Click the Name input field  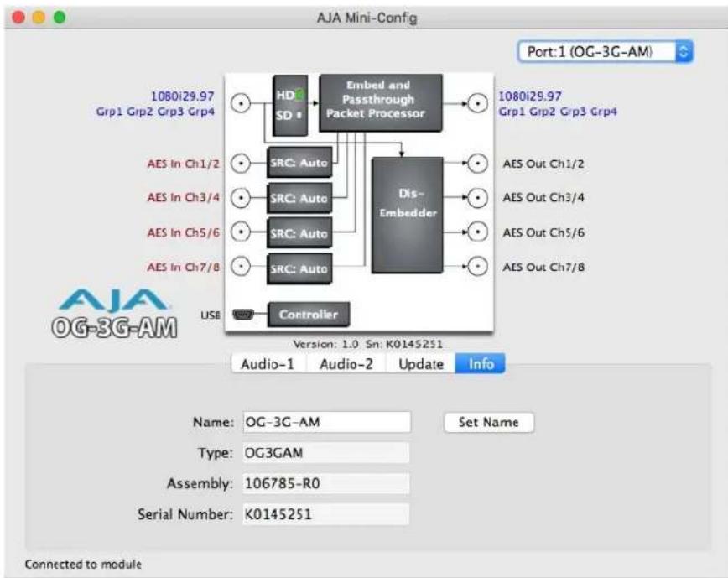pyautogui.click(x=326, y=422)
